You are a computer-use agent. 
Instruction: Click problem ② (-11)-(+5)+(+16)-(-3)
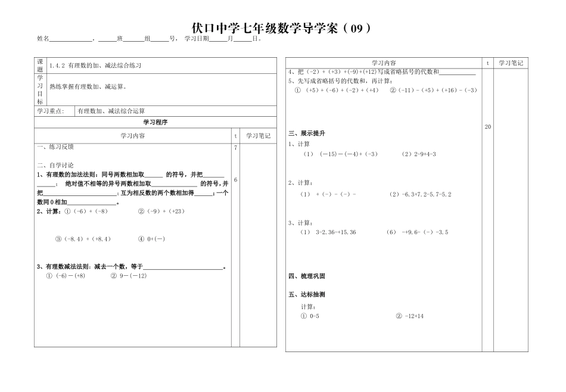(434, 91)
